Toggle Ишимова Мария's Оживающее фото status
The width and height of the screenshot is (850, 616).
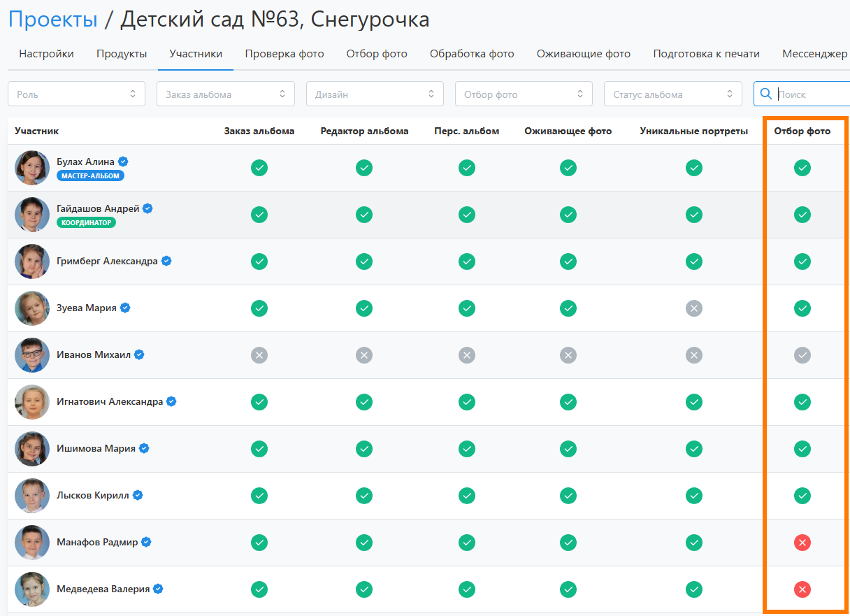568,448
